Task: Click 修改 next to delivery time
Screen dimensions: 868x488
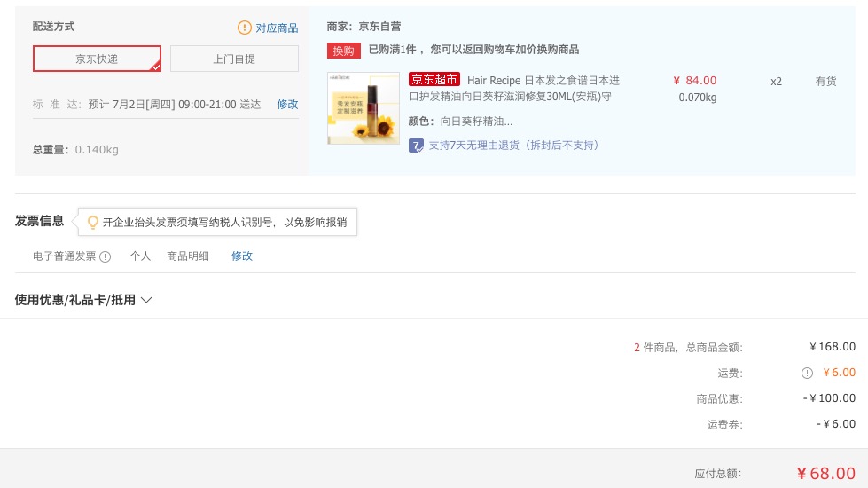Action: (x=288, y=104)
